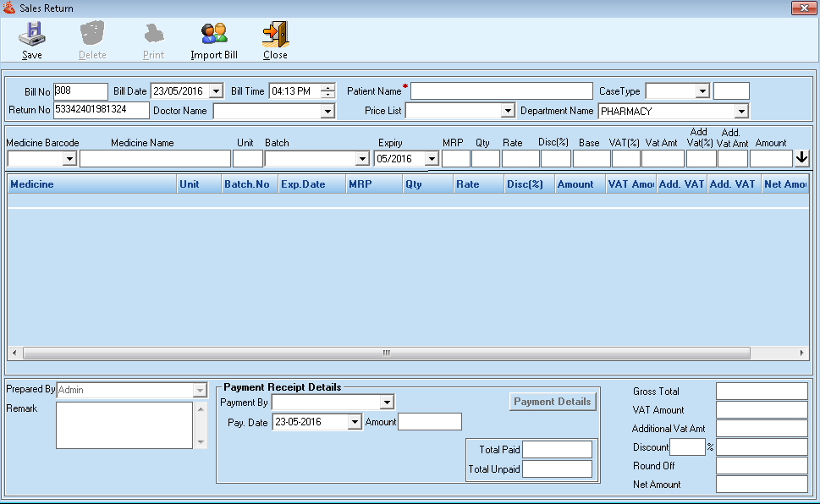Open the Department Name dropdown
This screenshot has width=820, height=504.
[741, 112]
